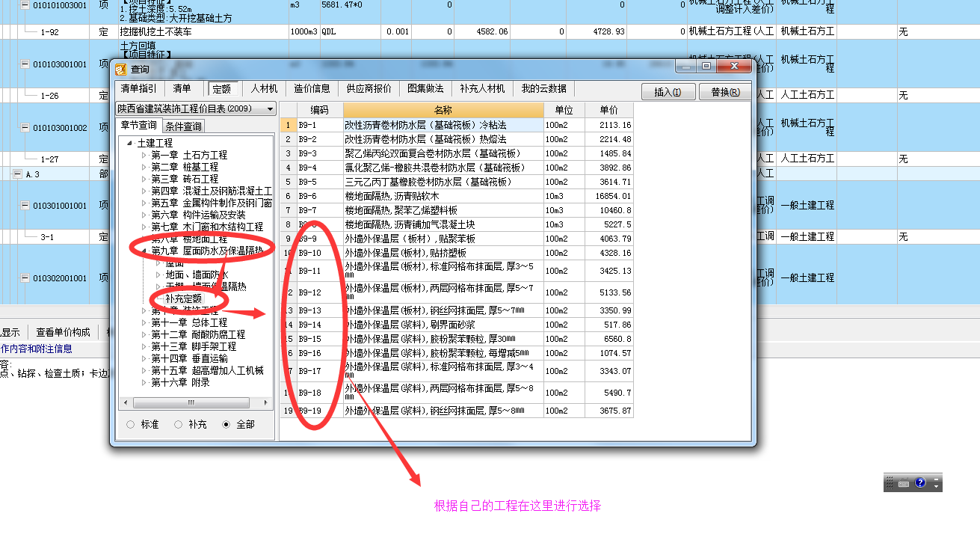The width and height of the screenshot is (980, 546).
Task: Select quota row B9-19
Action: (x=457, y=411)
